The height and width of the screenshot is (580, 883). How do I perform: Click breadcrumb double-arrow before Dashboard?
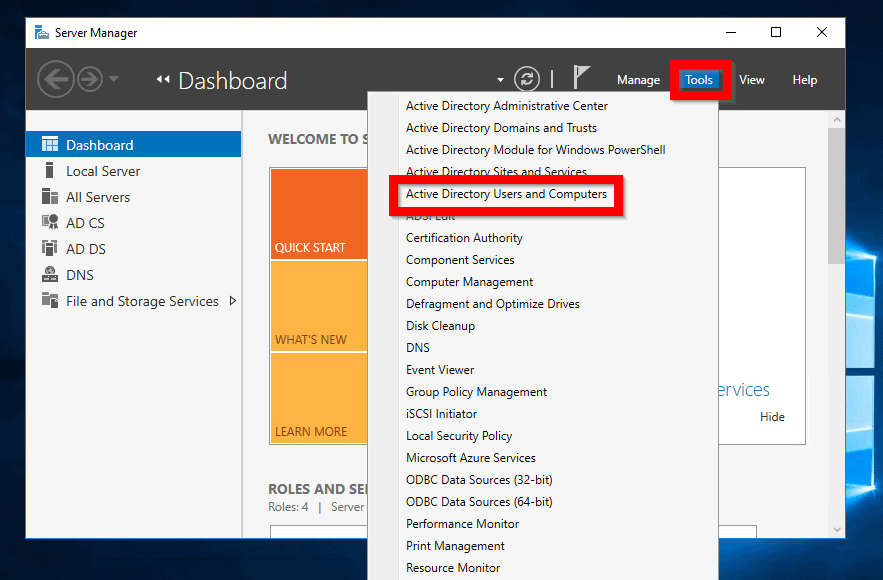coord(163,80)
